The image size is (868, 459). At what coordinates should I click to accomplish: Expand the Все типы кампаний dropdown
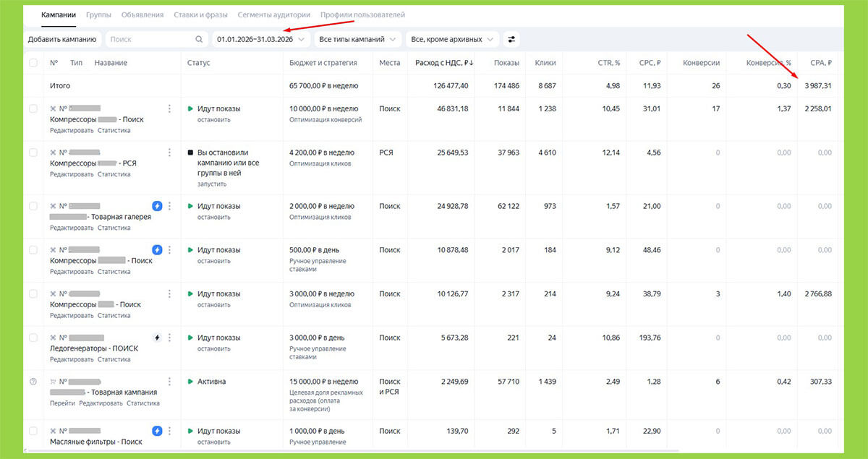click(358, 39)
